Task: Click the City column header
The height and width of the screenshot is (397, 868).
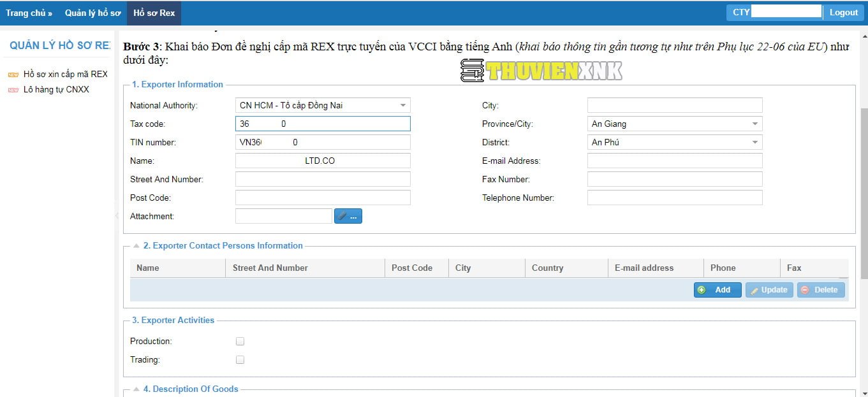Action: [487, 268]
